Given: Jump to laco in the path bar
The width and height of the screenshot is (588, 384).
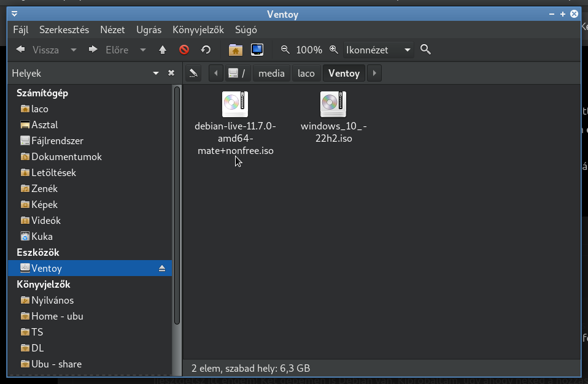Looking at the screenshot, I should (x=306, y=73).
